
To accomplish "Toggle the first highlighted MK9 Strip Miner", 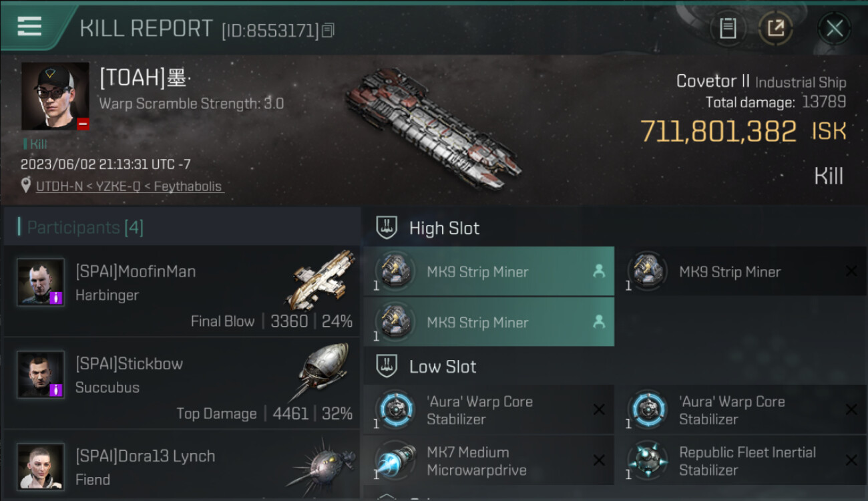I will tap(489, 271).
